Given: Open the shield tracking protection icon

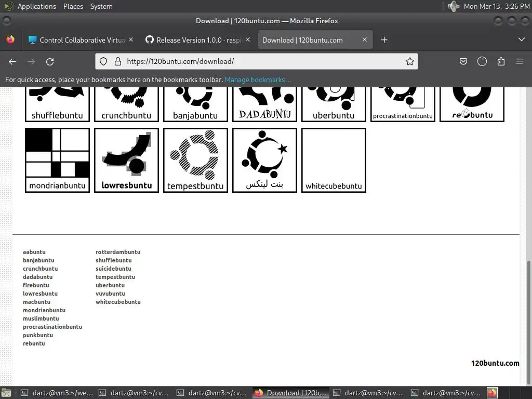Looking at the screenshot, I should tap(103, 61).
